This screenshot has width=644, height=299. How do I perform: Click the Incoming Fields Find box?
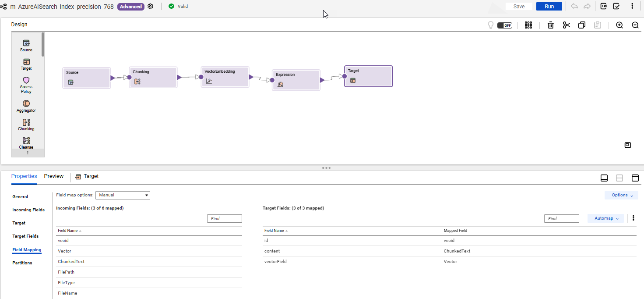(225, 218)
